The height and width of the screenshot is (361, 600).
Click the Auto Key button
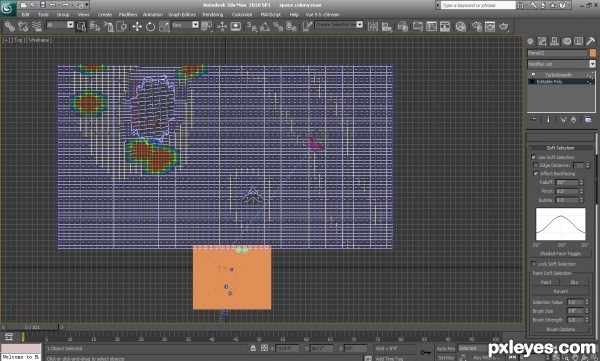(446, 348)
